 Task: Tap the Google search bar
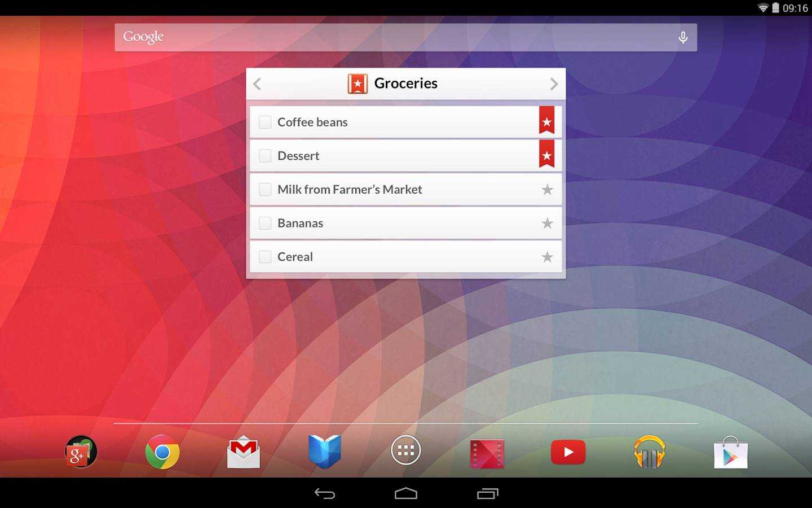tap(406, 37)
